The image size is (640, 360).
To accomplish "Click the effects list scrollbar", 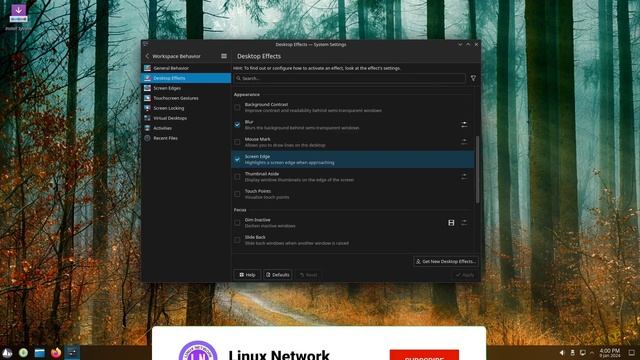I will pyautogui.click(x=477, y=169).
